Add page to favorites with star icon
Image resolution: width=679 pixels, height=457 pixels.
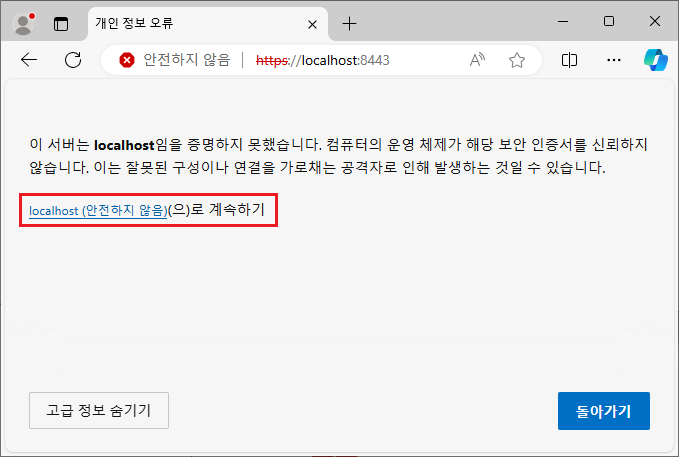tap(517, 60)
